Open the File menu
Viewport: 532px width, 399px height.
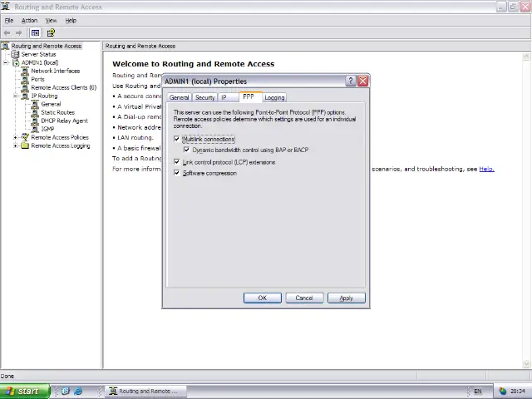[x=9, y=20]
